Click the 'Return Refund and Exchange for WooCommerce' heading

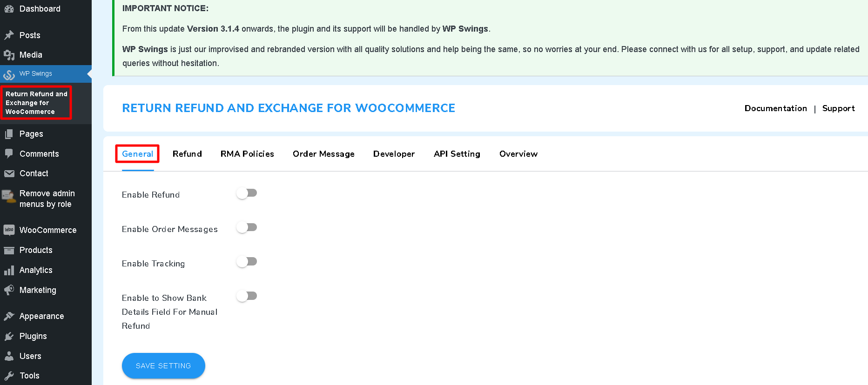pos(289,108)
